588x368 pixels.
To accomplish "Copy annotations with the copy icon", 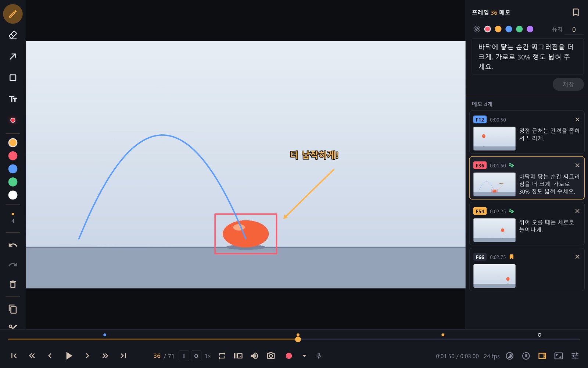I will click(13, 309).
